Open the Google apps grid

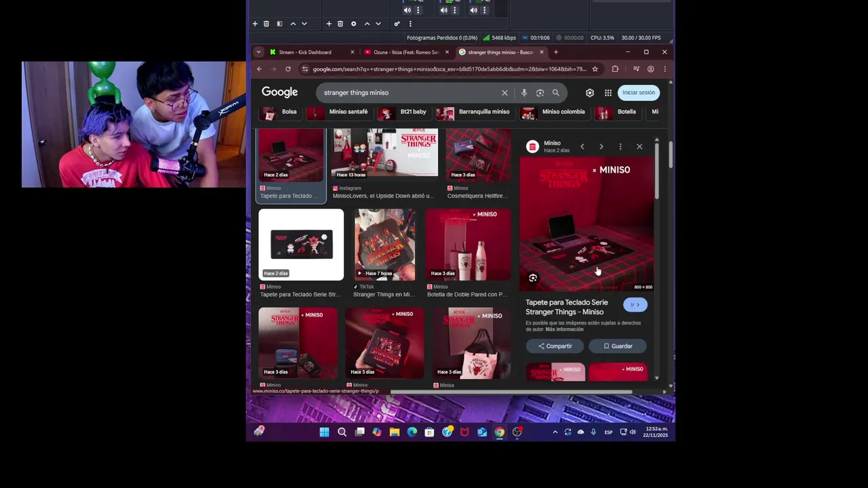(x=608, y=93)
